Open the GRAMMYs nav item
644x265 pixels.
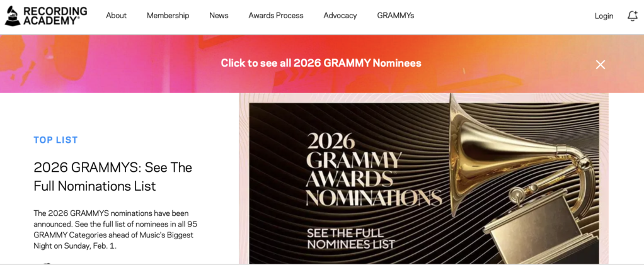pyautogui.click(x=395, y=16)
